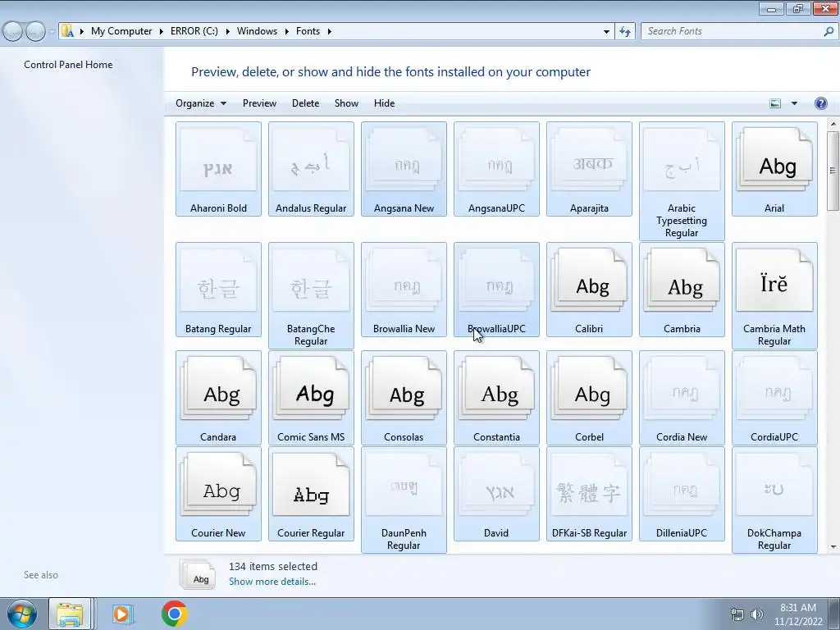Viewport: 840px width, 630px height.
Task: Click the Show toolbar button
Action: click(346, 103)
